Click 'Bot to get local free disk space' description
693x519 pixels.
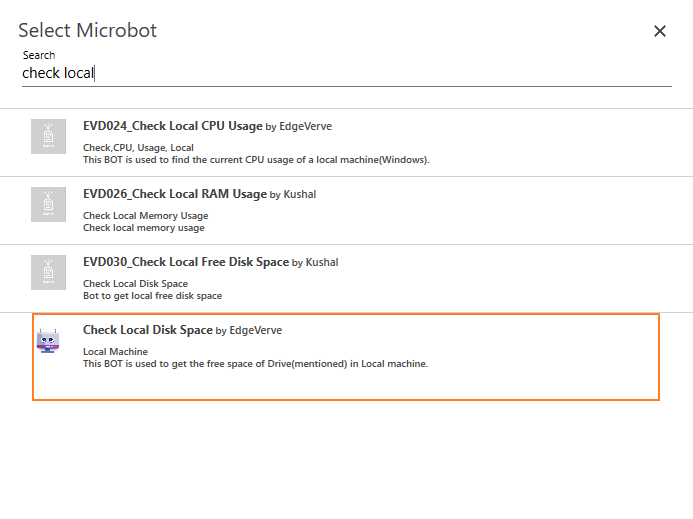pos(152,296)
